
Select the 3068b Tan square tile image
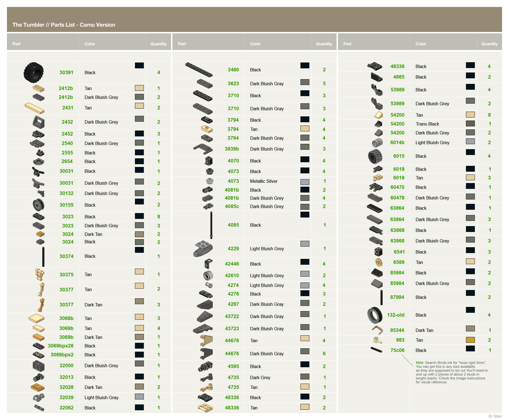coord(36,318)
